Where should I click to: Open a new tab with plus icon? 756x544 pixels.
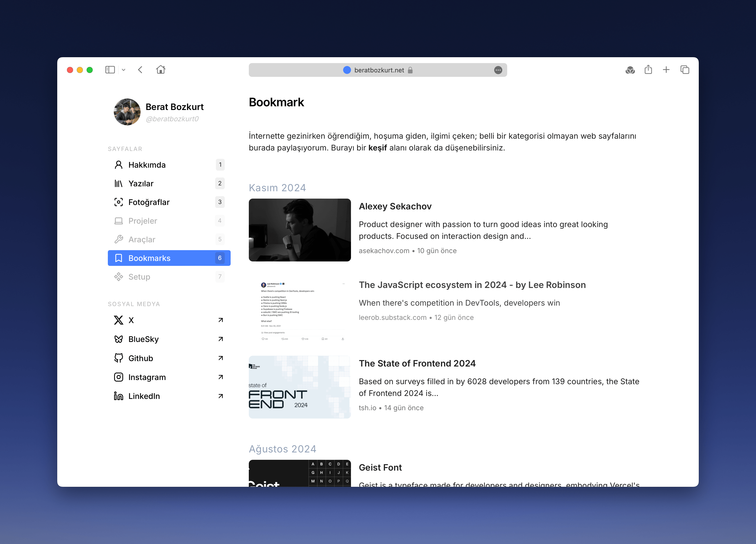coord(666,70)
